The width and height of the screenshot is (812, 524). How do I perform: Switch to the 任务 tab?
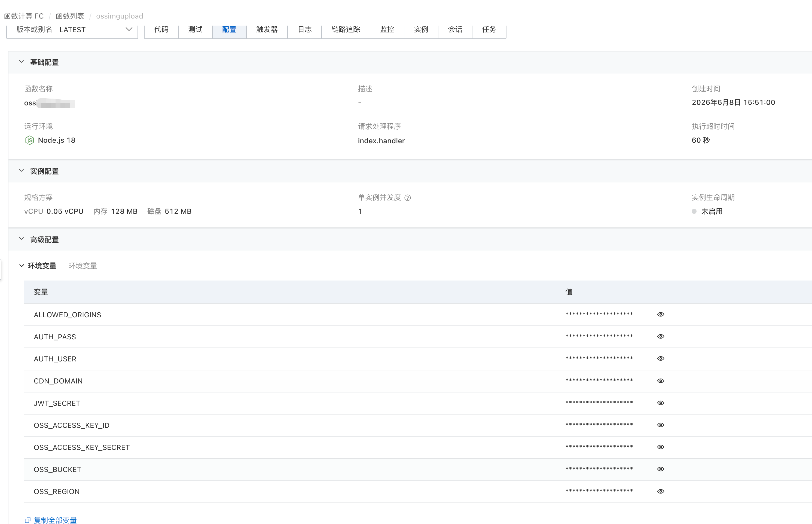click(x=489, y=30)
